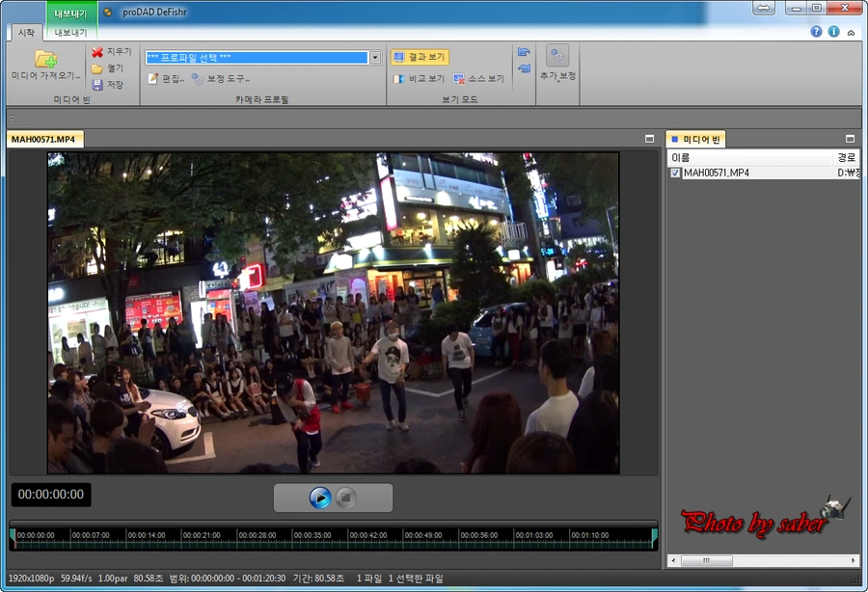The height and width of the screenshot is (592, 868).
Task: Open the Additional Correction (추가 보정) tool
Action: click(557, 57)
